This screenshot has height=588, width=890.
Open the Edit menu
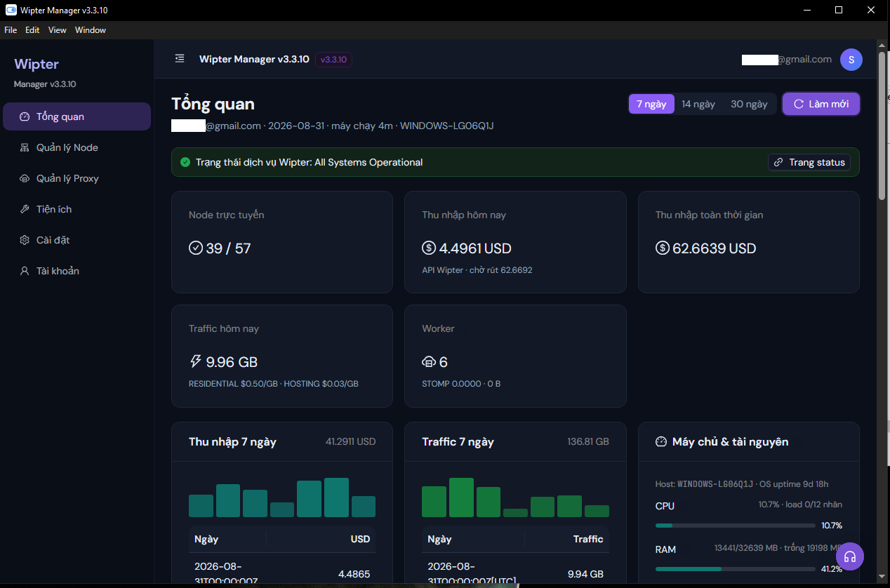(x=32, y=30)
